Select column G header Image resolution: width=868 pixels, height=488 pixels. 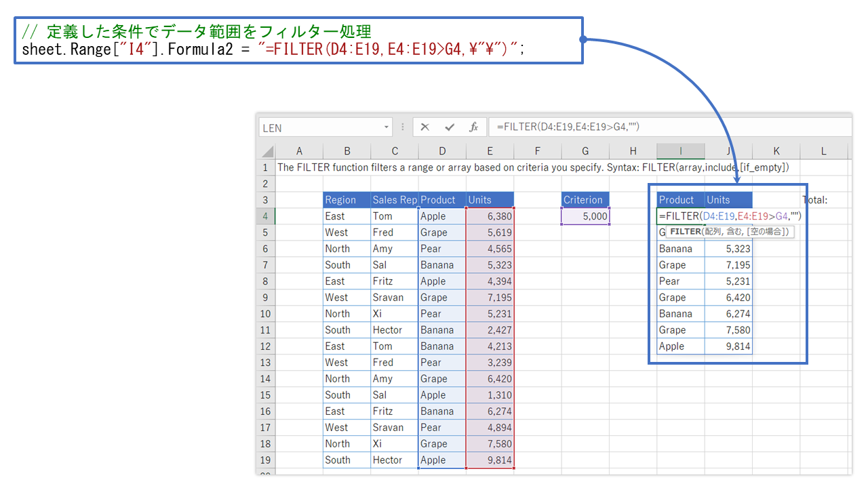pos(585,151)
